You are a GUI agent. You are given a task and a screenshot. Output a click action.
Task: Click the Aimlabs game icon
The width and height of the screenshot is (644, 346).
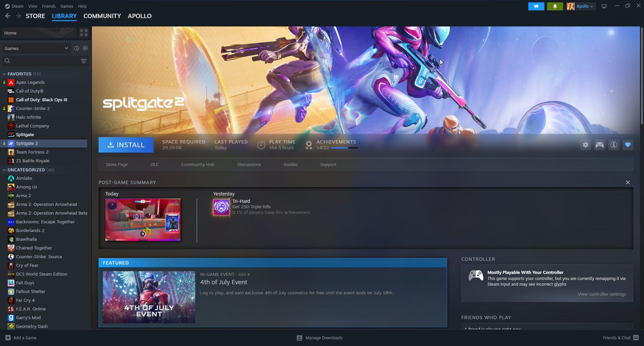pyautogui.click(x=11, y=178)
